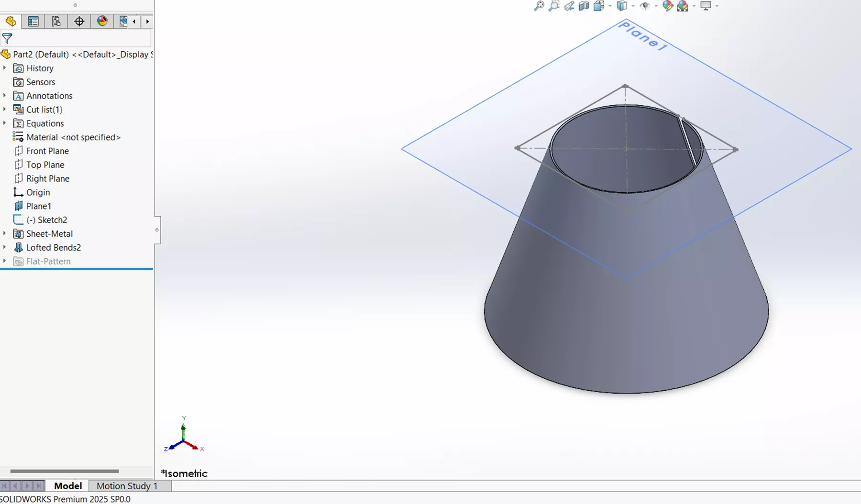Expand the Equations folder

point(5,123)
